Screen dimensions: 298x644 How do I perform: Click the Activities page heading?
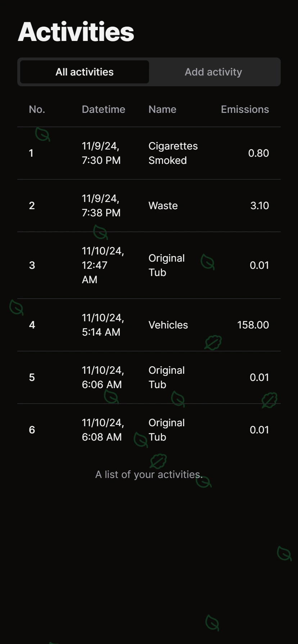[x=76, y=32]
